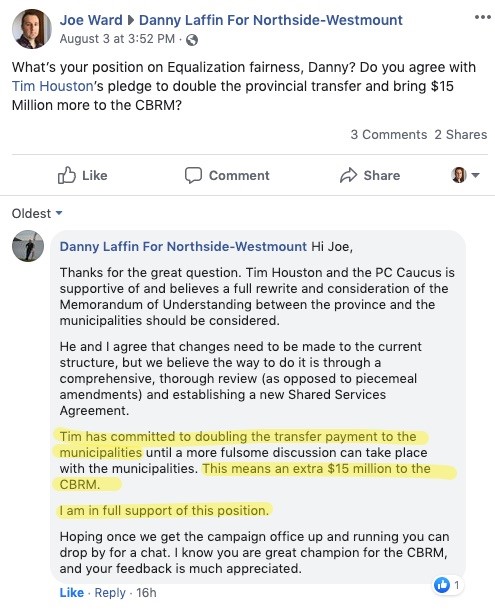Reply to Danny Laffin's comment
This screenshot has height=610, width=495.
(x=110, y=592)
